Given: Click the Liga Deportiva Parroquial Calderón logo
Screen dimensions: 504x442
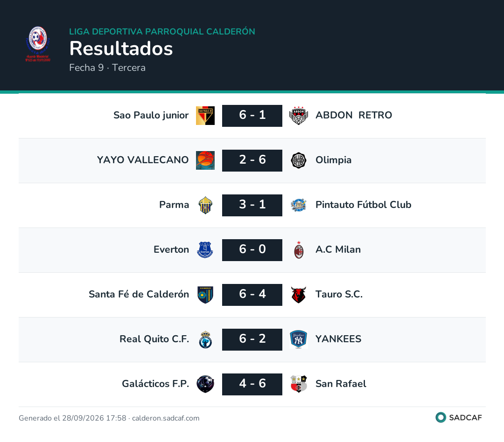Looking at the screenshot, I should click(x=38, y=44).
